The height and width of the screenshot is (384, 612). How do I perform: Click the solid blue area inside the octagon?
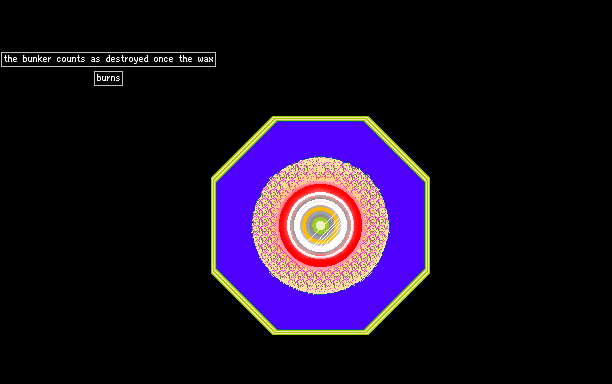point(320,139)
